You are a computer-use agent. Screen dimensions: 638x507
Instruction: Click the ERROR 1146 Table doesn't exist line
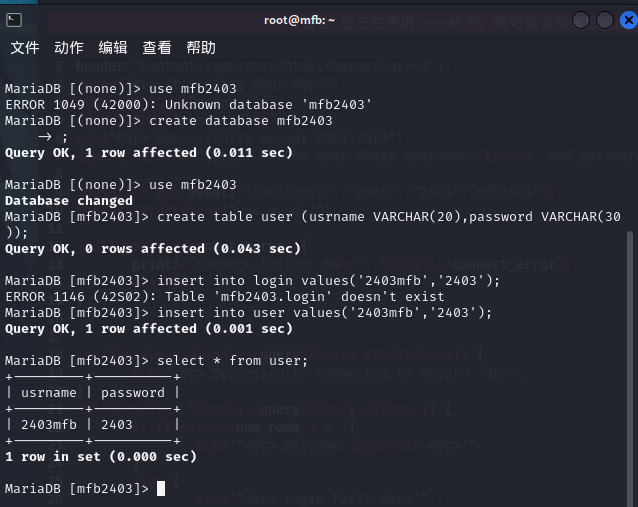(225, 297)
